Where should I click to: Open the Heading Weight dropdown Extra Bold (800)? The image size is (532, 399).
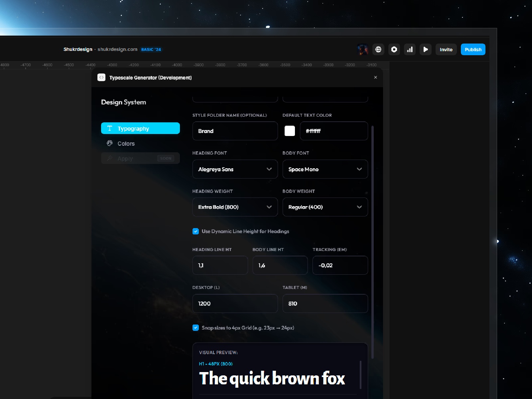[235, 207]
